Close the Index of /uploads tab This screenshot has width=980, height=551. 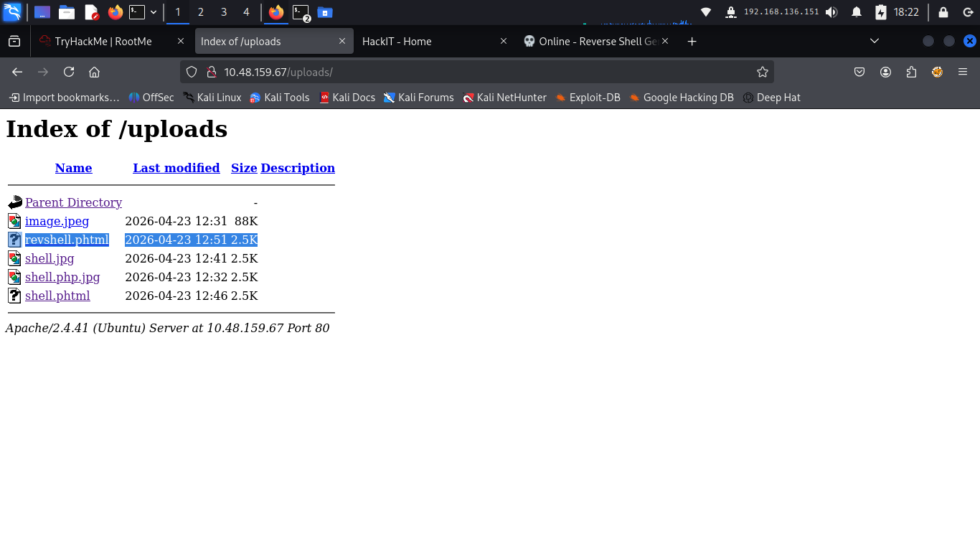[342, 42]
